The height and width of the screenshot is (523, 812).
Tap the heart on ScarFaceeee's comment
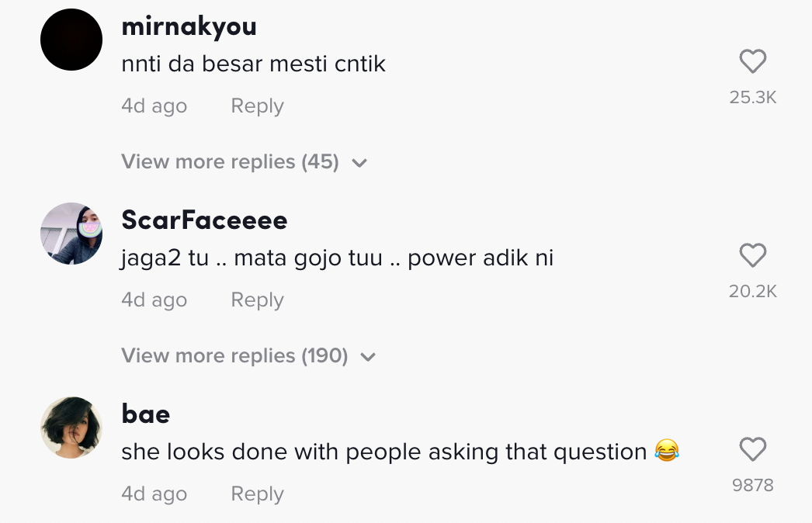752,255
